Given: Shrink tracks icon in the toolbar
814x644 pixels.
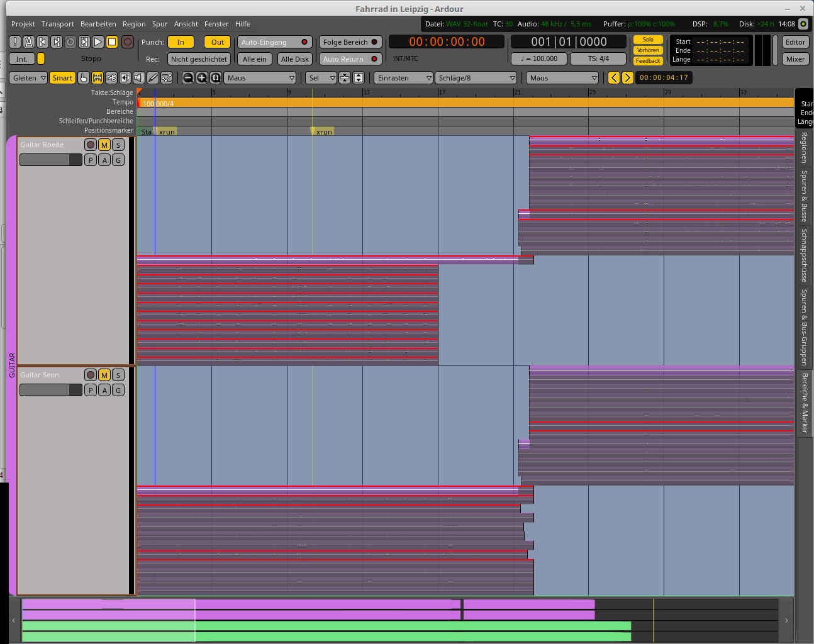Looking at the screenshot, I should 345,78.
